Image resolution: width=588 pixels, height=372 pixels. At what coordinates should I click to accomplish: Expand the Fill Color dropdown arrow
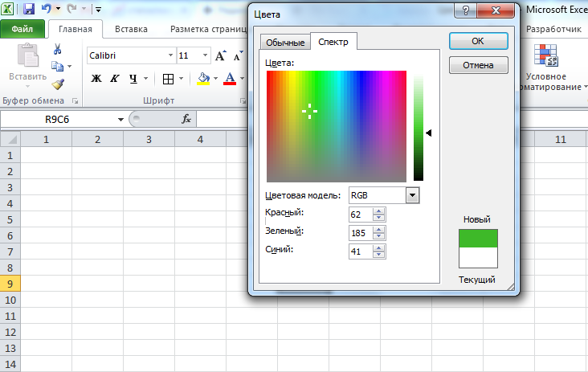(215, 79)
